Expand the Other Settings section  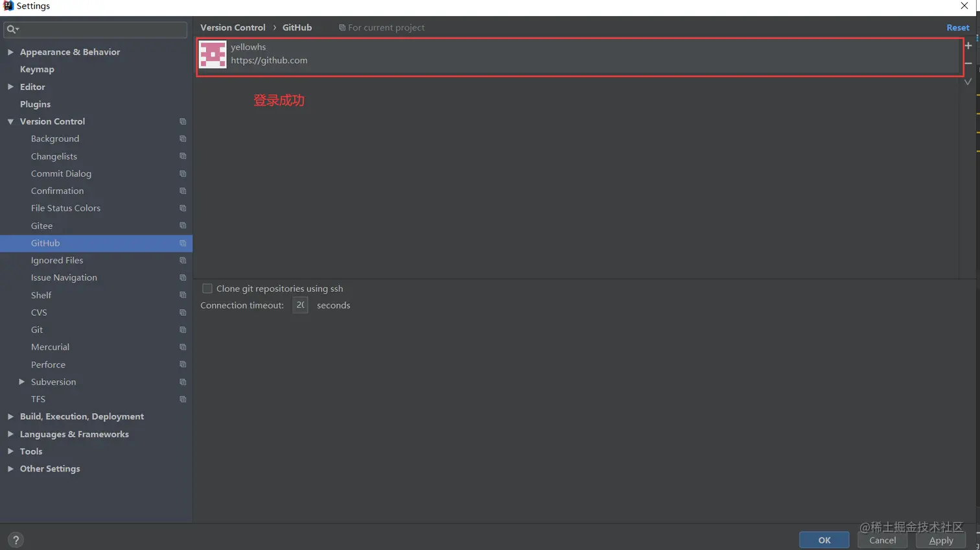pyautogui.click(x=10, y=468)
